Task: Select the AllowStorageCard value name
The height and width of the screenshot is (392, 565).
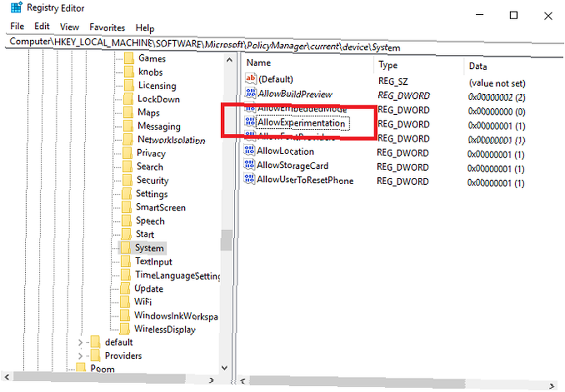Action: pyautogui.click(x=293, y=165)
